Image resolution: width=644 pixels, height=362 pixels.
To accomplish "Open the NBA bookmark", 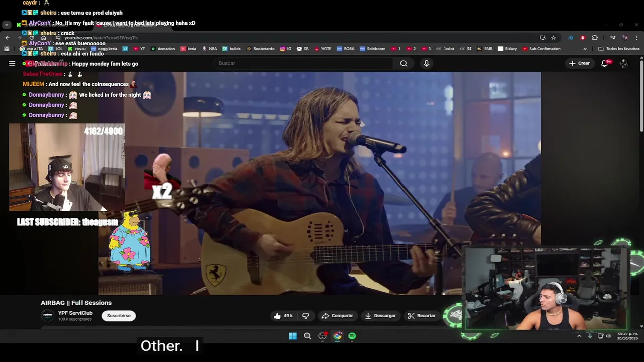I will pyautogui.click(x=209, y=49).
